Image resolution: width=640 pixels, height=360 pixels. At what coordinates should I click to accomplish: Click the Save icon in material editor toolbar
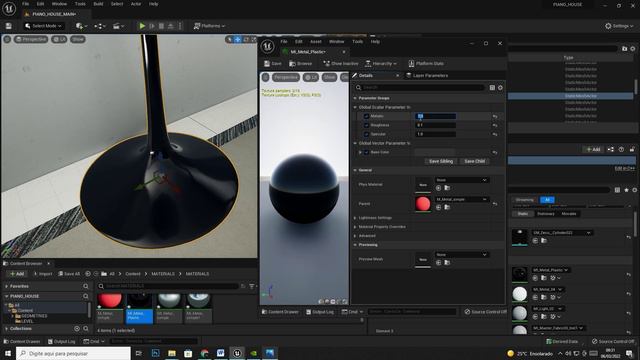[273, 64]
